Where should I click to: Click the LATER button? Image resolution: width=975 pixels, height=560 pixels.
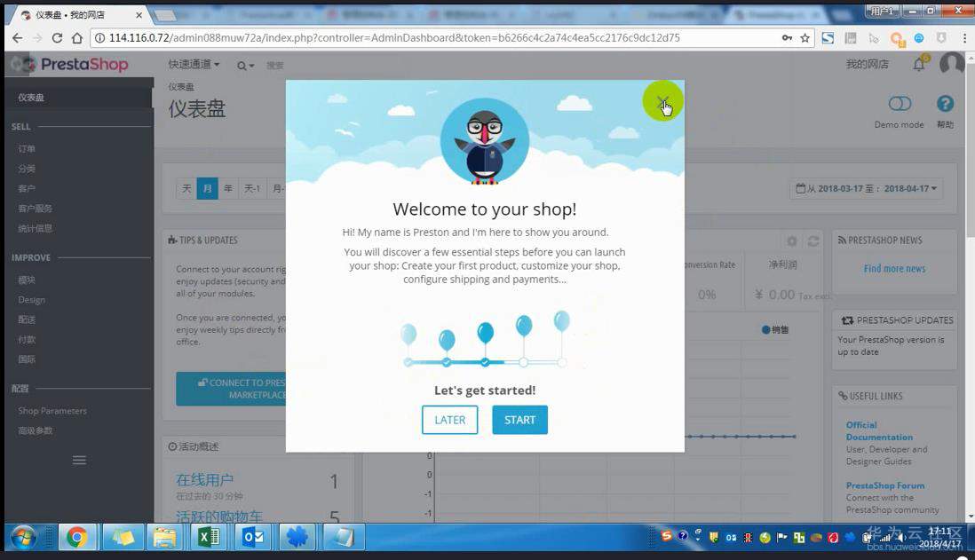[449, 420]
